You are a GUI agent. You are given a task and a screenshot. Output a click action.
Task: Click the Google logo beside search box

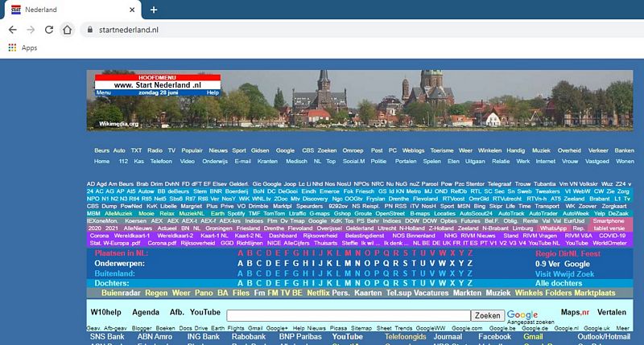click(522, 314)
